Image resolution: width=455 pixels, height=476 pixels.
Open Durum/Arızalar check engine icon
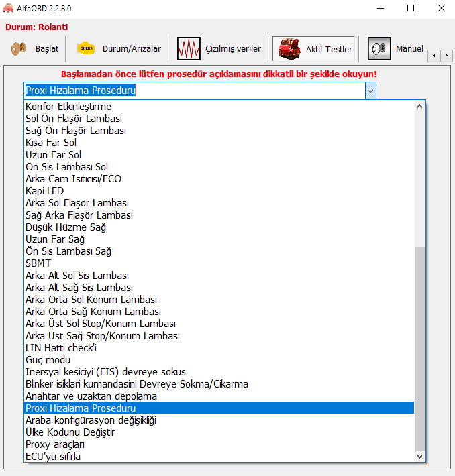(x=86, y=49)
